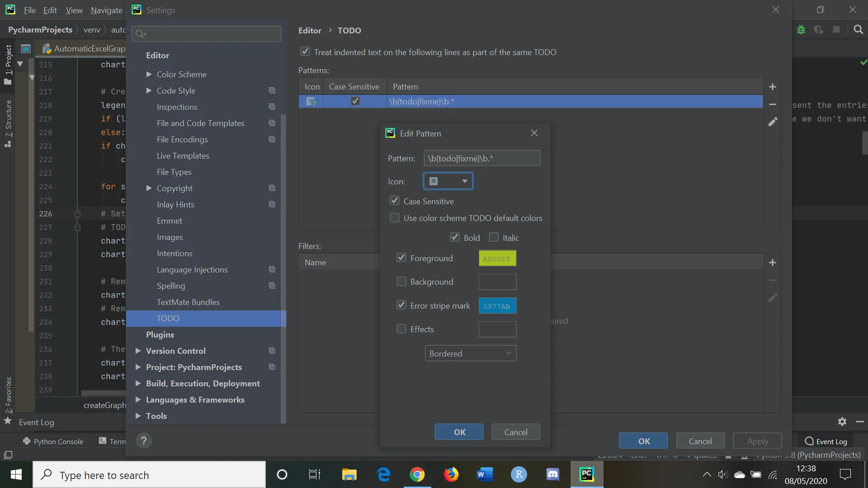Click the remove pattern minus icon

click(772, 104)
